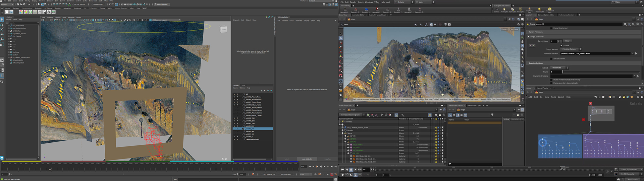This screenshot has height=181, width=644.
Task: Open the Target Method Primitive Pattern dropdown
Action: pyautogui.click(x=571, y=49)
